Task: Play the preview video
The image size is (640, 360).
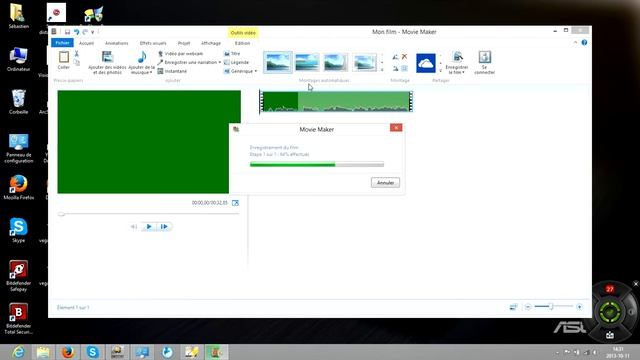Action: click(x=149, y=227)
